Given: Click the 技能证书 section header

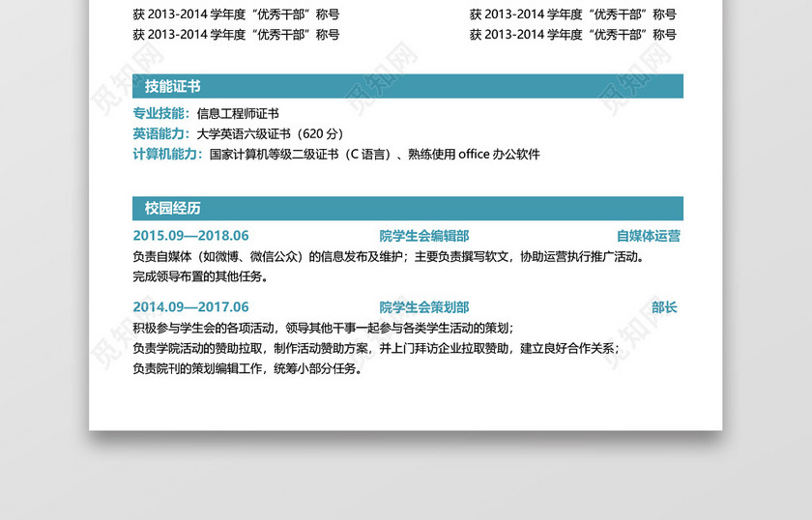Looking at the screenshot, I should 408,86.
